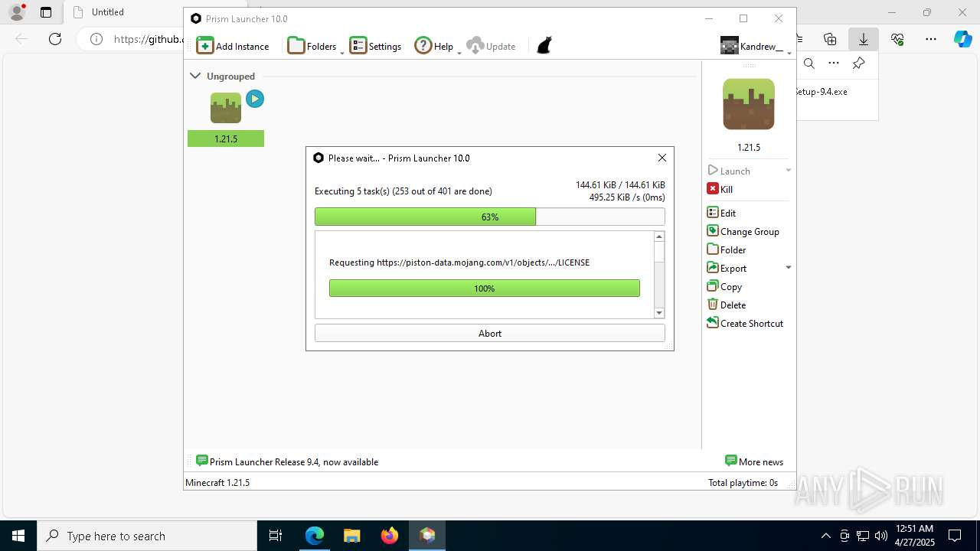Click Change Group in the sidebar
This screenshot has width=980, height=551.
click(743, 231)
